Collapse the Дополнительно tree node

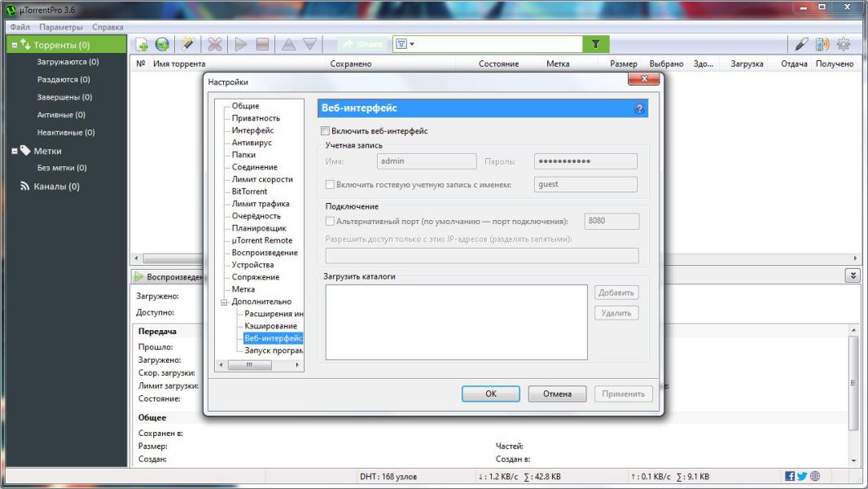click(224, 302)
